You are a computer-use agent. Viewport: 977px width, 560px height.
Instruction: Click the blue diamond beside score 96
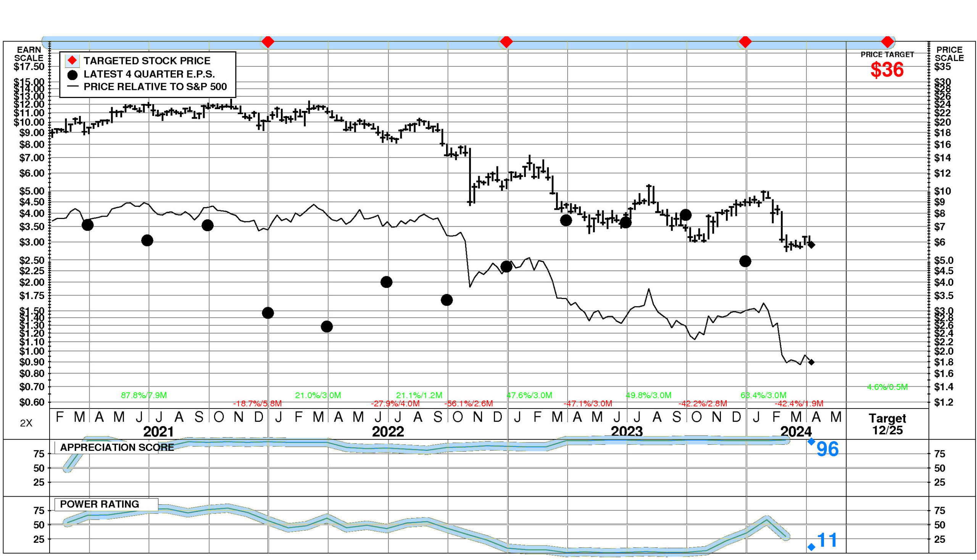[x=811, y=441]
